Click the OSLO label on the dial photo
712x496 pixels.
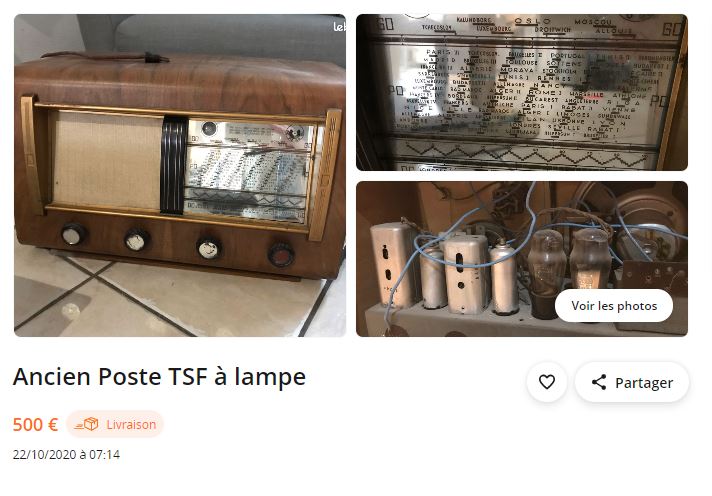click(x=532, y=21)
